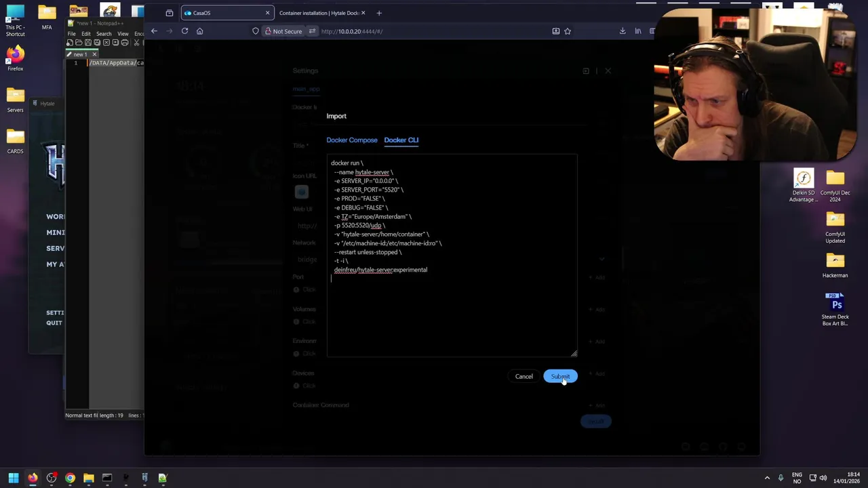Show hidden system tray icons
Screen dimensions: 868x488
pyautogui.click(x=767, y=478)
